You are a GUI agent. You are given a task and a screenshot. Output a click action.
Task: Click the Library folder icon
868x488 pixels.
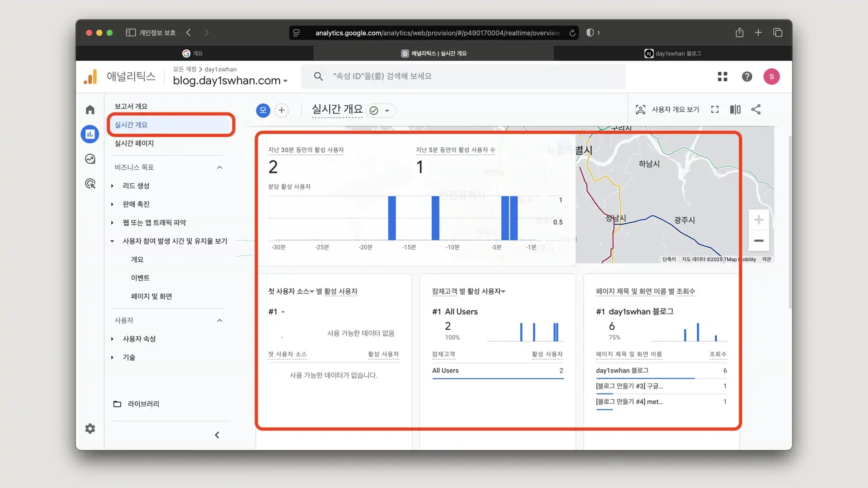(x=117, y=404)
